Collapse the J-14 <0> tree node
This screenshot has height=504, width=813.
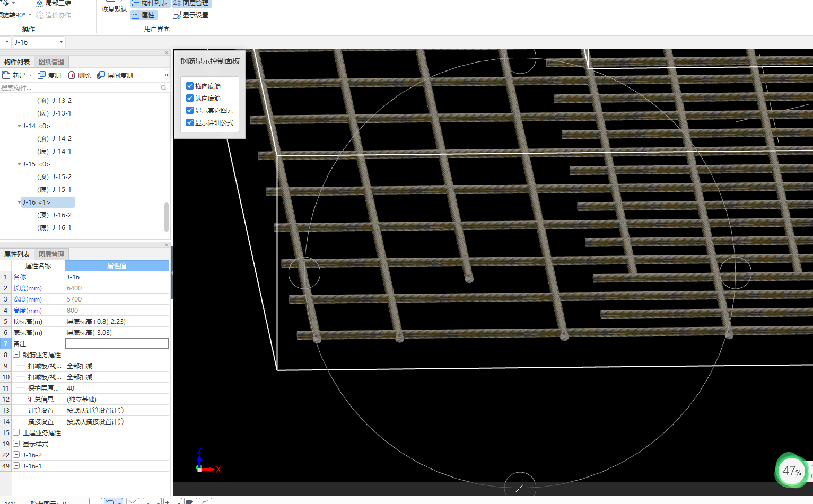tap(19, 126)
